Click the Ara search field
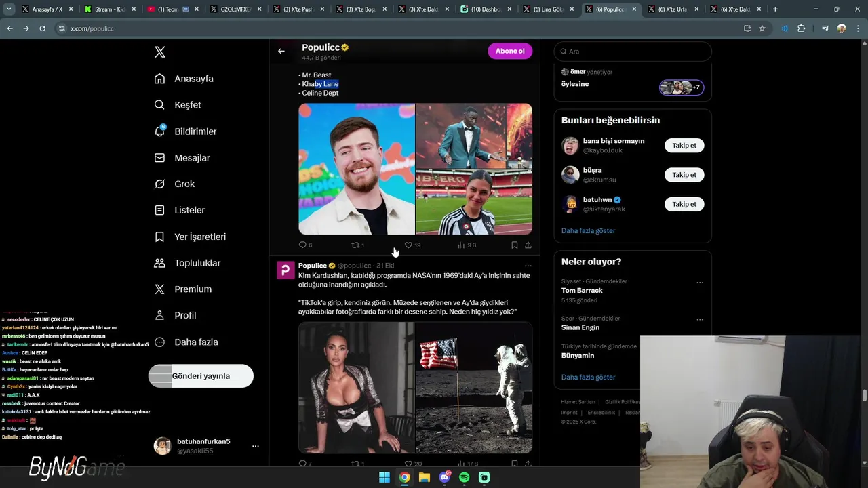The height and width of the screenshot is (488, 868). (x=633, y=52)
